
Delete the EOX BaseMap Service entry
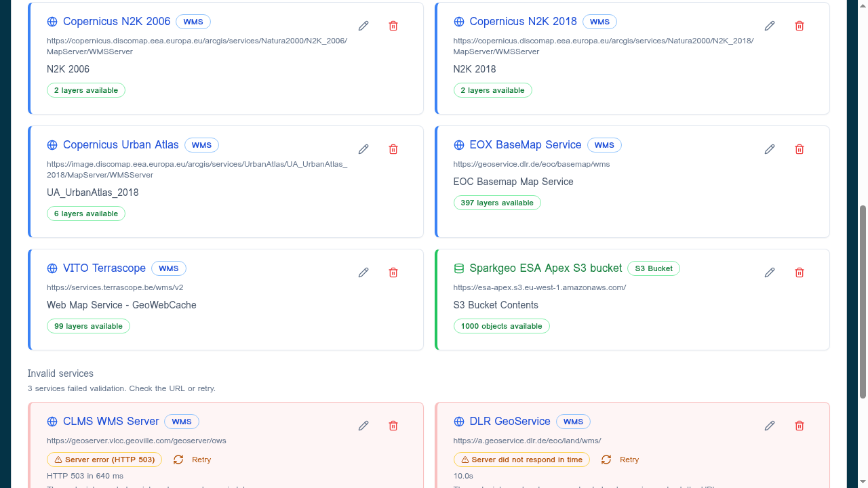pos(800,149)
